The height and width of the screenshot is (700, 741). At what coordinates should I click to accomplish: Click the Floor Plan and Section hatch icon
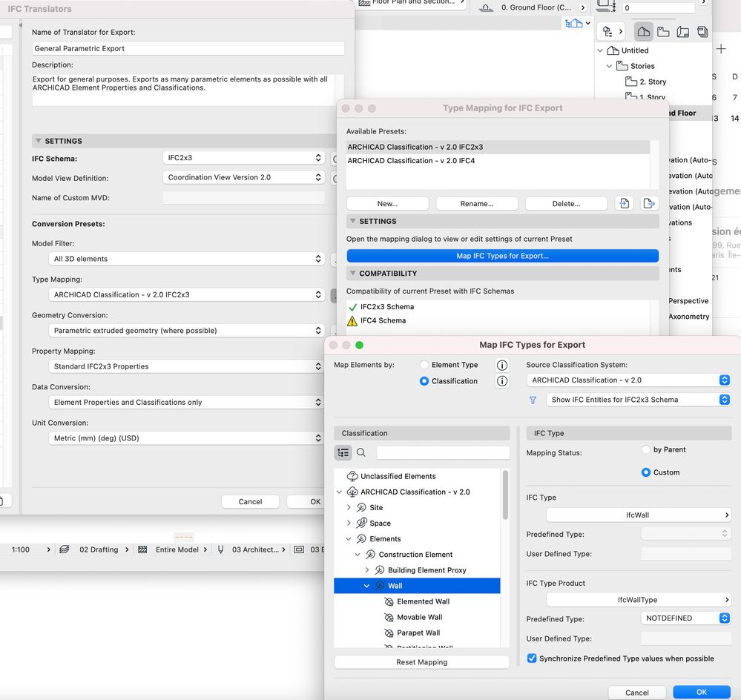(364, 3)
